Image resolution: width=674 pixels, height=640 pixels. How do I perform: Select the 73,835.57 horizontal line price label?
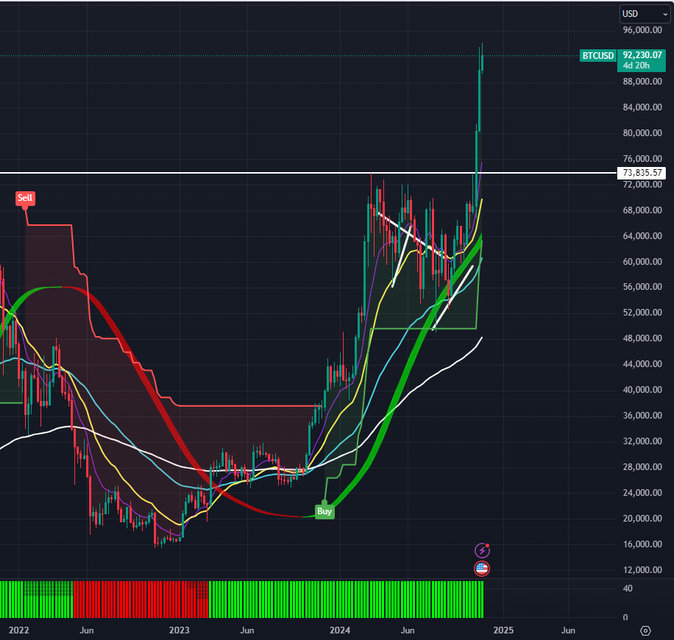[x=644, y=173]
